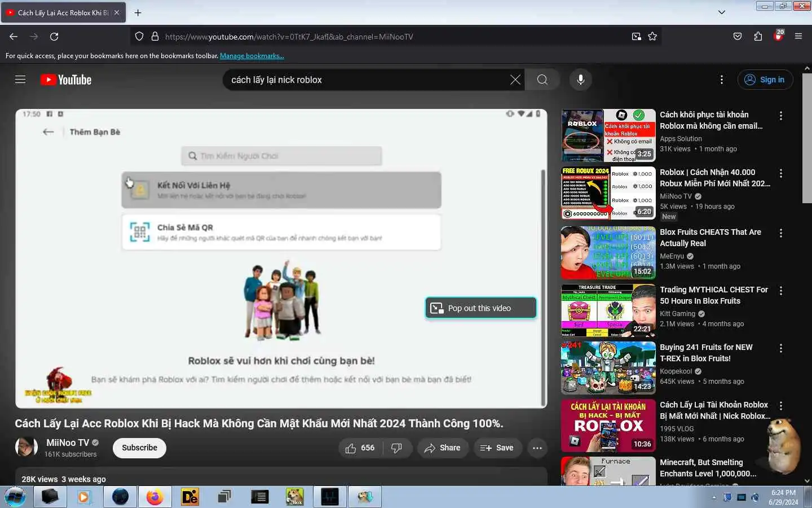Open Roblox Cách Nhận 40.000 Robux video title
This screenshot has height=508, width=812.
tap(714, 178)
